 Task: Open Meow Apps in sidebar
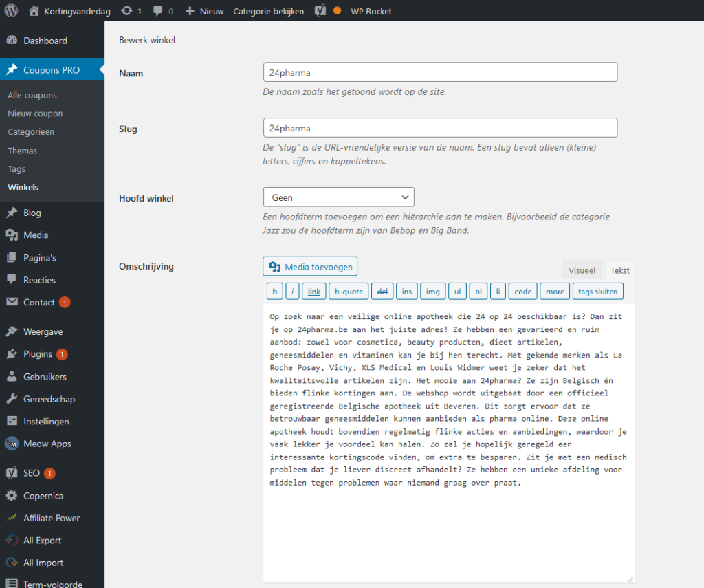[47, 444]
